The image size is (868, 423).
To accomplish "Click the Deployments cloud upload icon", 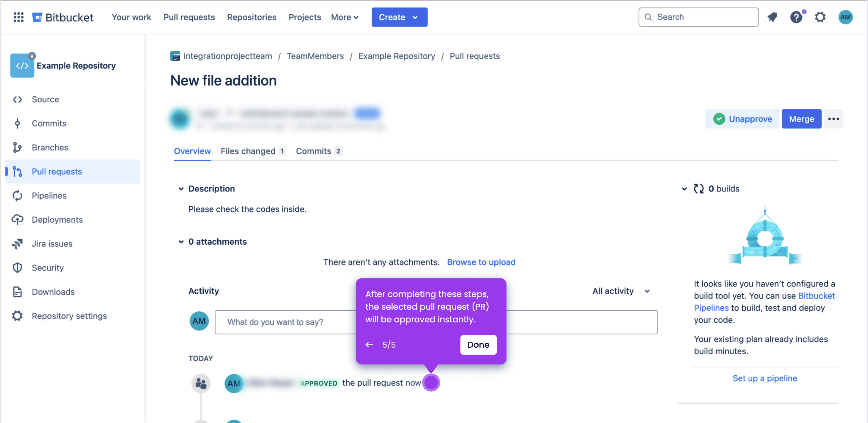I will [x=17, y=220].
